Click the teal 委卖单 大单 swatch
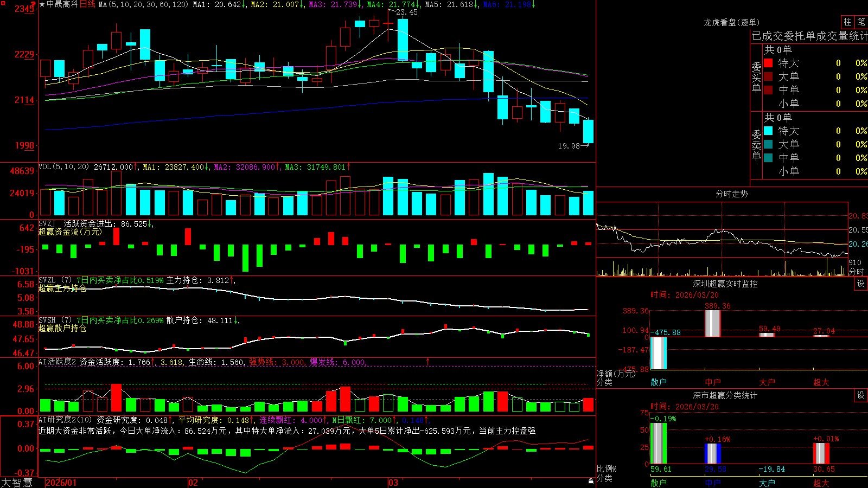 (768, 144)
